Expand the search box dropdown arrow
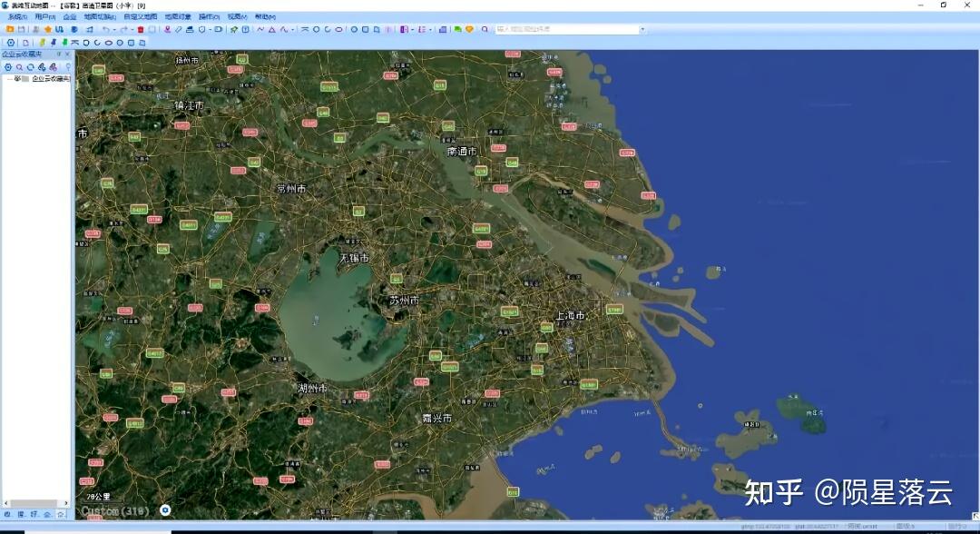The image size is (980, 534). tap(642, 29)
